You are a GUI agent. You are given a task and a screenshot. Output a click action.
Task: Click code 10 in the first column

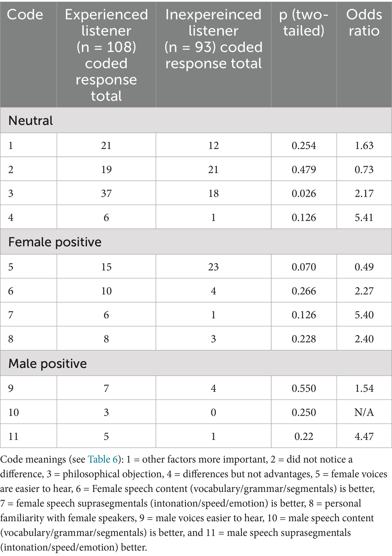[14, 412]
